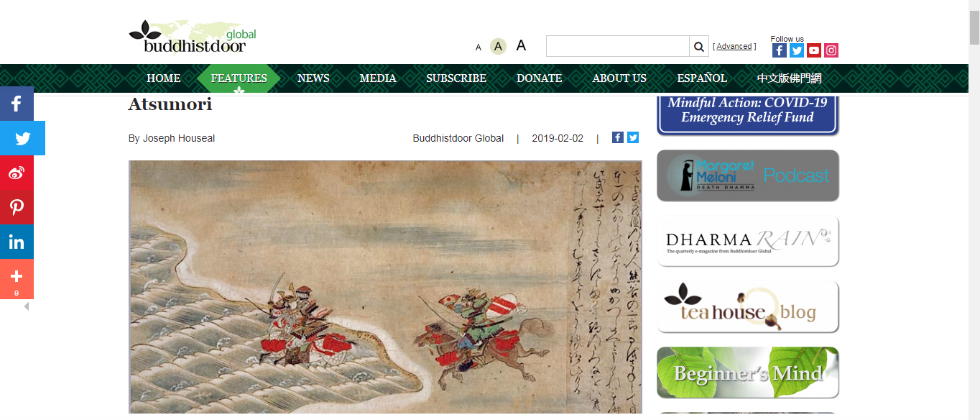Share via Twitter in left sidebar
Image resolution: width=980 pixels, height=420 pixels.
[x=22, y=138]
